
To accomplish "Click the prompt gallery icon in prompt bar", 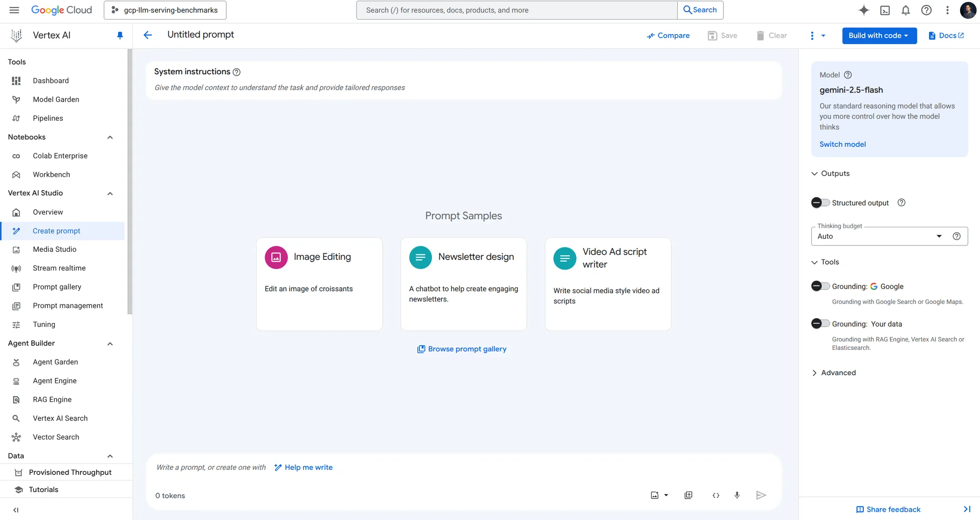I will [x=689, y=495].
